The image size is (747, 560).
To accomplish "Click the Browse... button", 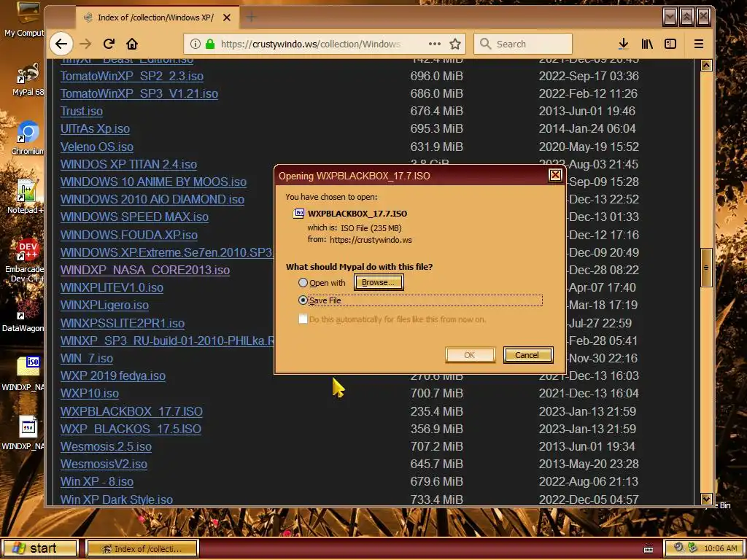I will [379, 282].
